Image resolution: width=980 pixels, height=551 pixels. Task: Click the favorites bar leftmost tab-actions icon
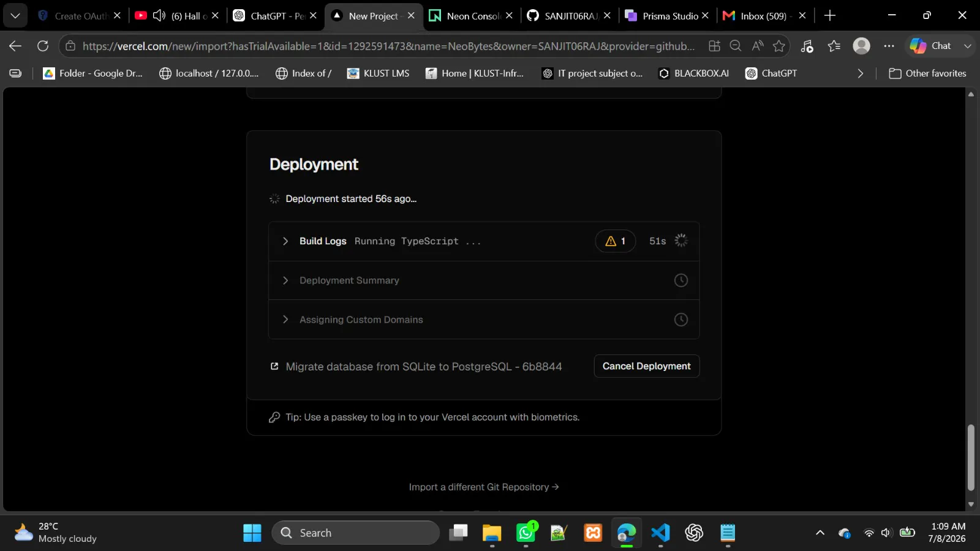coord(16,73)
